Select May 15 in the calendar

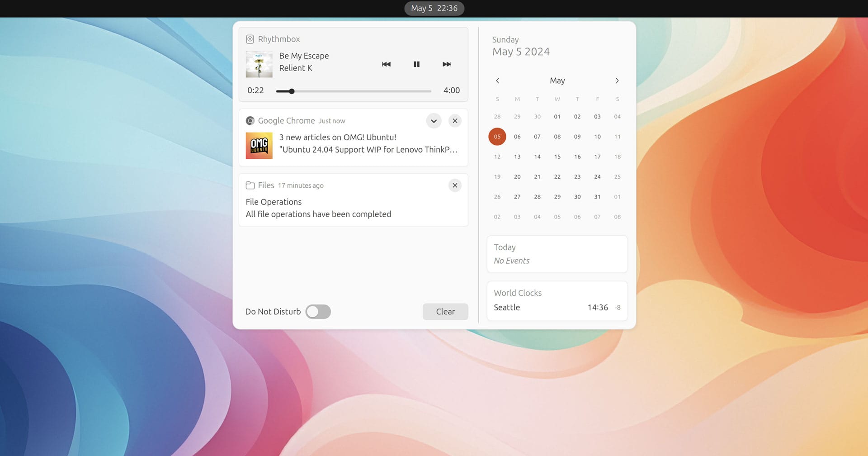point(557,157)
